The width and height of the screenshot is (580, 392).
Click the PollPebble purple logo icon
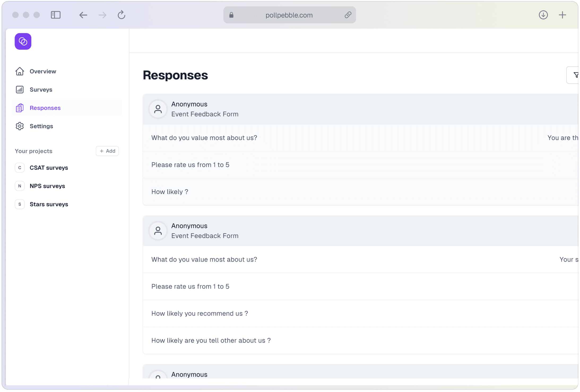[23, 41]
